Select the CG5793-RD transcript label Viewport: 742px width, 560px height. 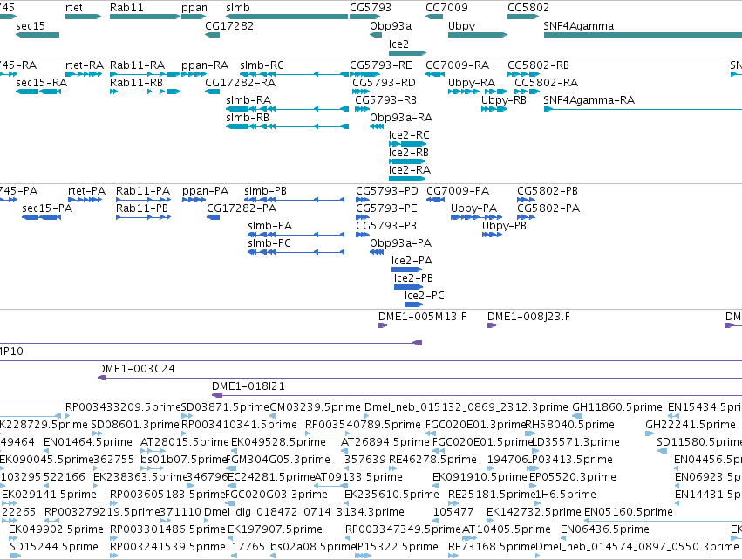click(x=384, y=82)
